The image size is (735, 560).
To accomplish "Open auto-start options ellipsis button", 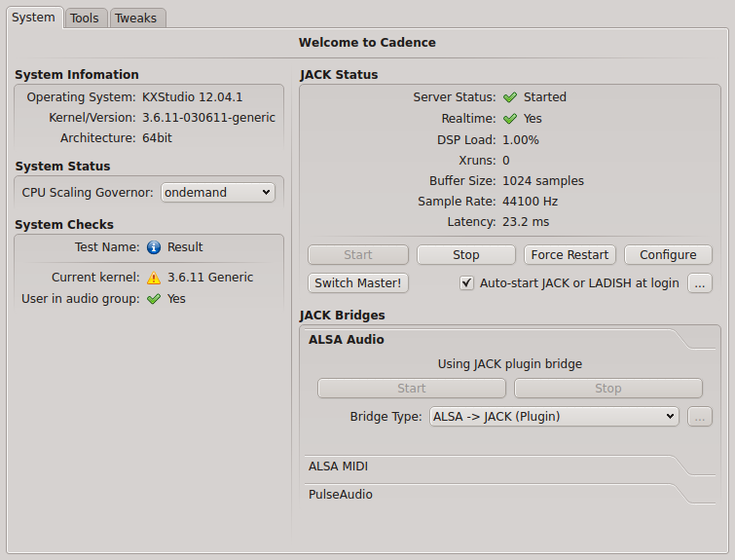I will click(x=700, y=283).
